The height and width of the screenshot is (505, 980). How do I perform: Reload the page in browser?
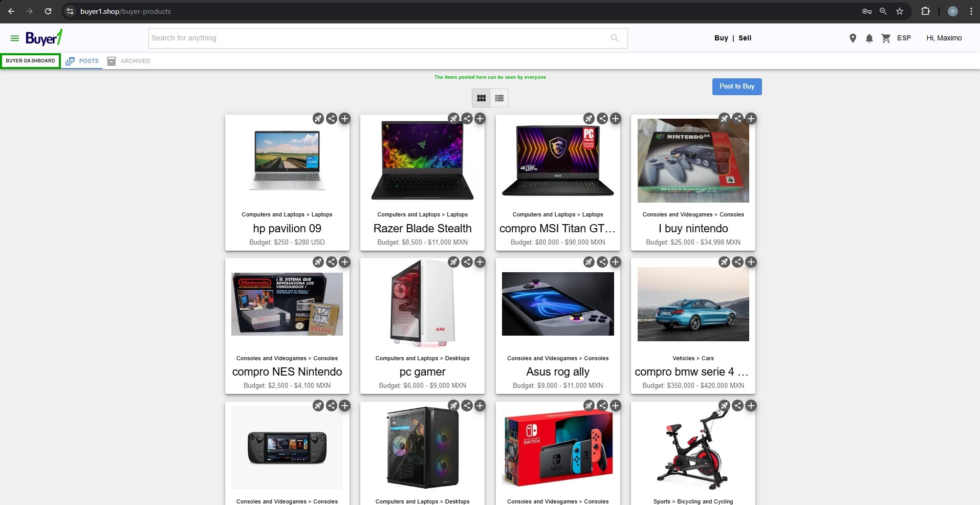(48, 11)
